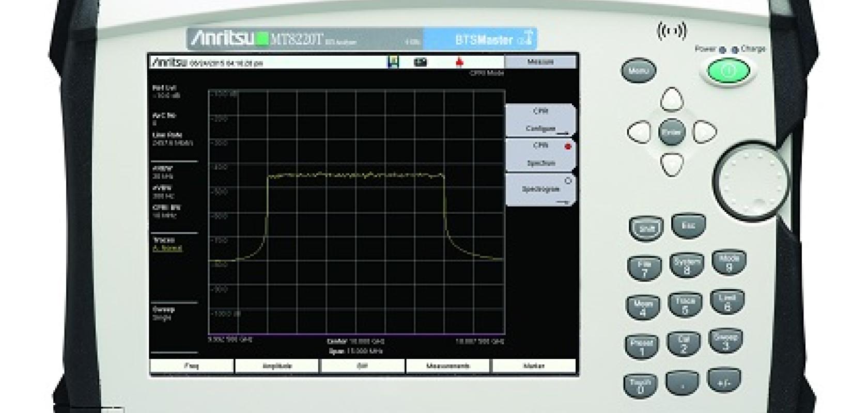Tap the Shift key
Viewport: 868px width, 413px height.
click(646, 229)
